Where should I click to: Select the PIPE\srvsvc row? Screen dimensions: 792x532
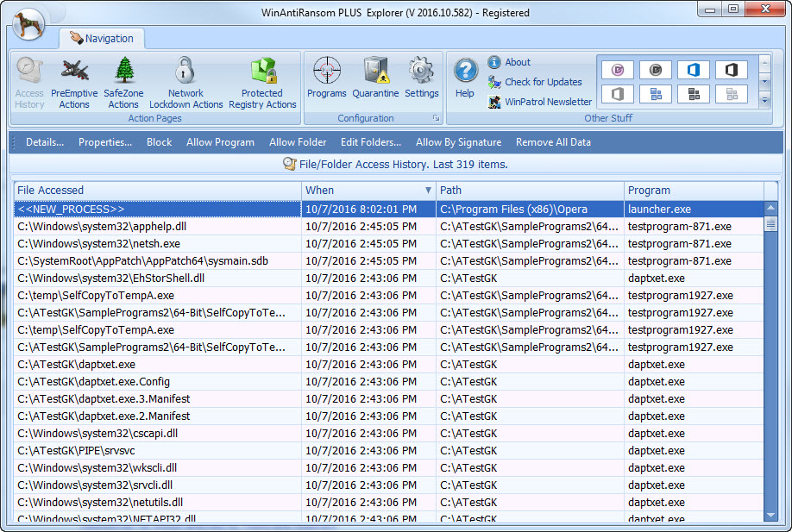pos(388,450)
